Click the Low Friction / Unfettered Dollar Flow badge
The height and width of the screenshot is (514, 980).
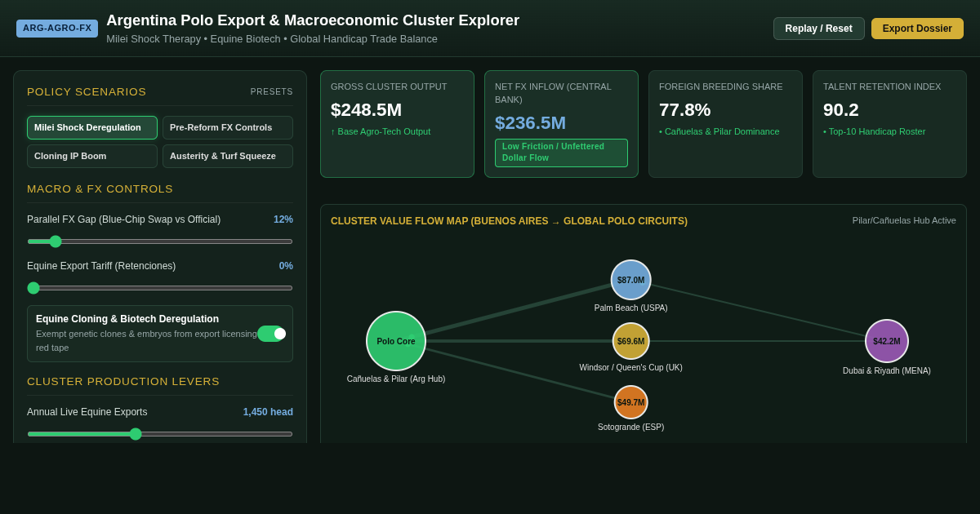[x=561, y=153]
